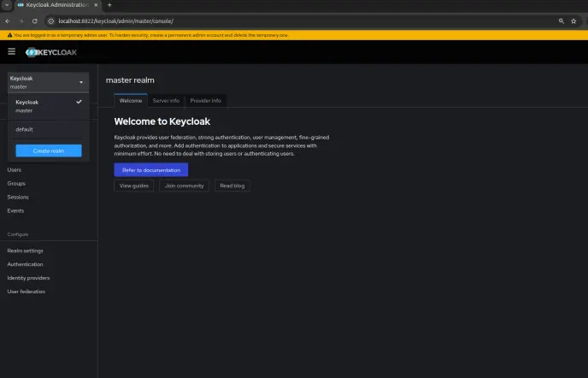Open the View guides link

tap(134, 186)
